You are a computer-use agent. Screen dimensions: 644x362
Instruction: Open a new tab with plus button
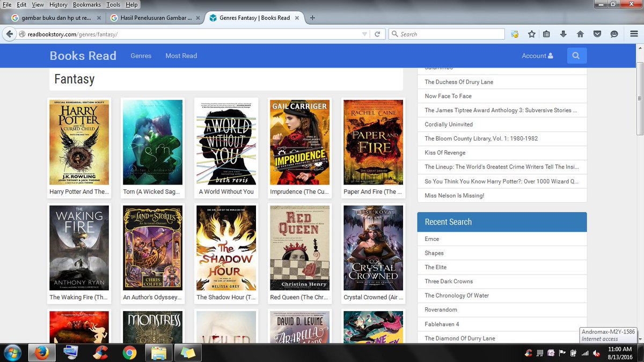click(313, 18)
